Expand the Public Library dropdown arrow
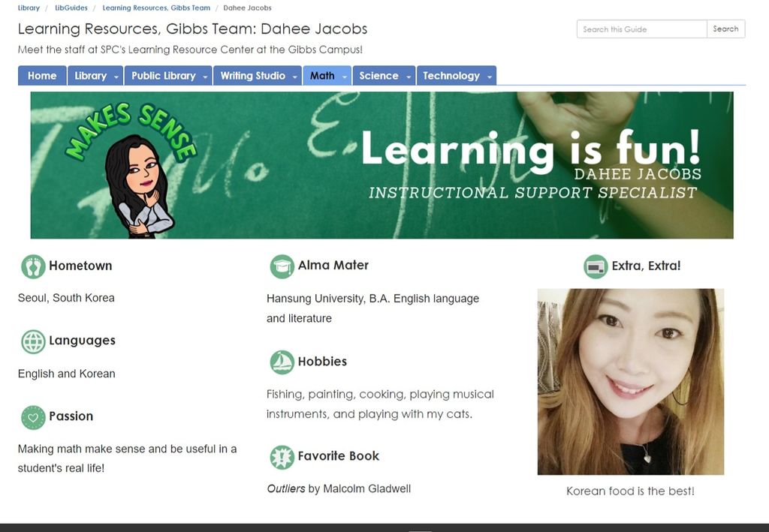 (x=205, y=77)
